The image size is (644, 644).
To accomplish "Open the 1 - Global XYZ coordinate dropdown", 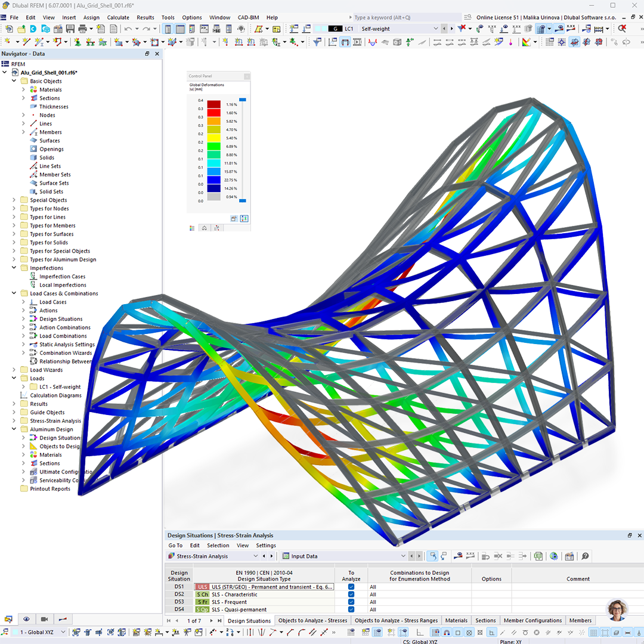I will point(63,633).
